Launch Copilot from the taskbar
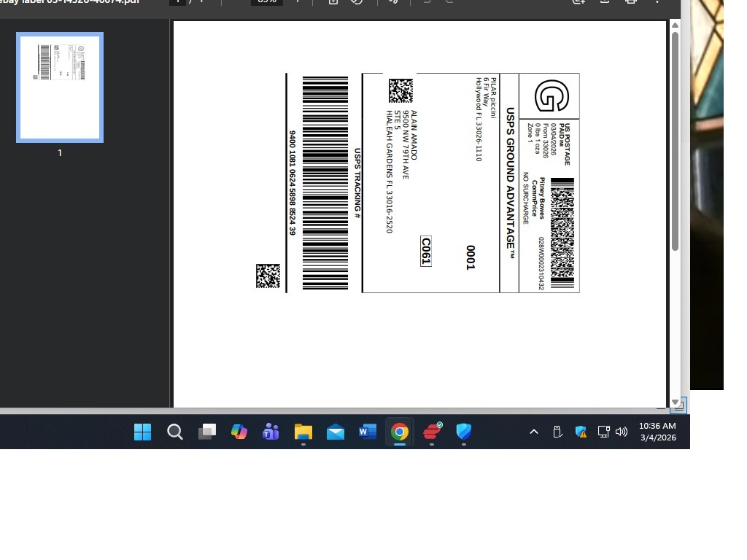This screenshot has width=747, height=560. [239, 432]
